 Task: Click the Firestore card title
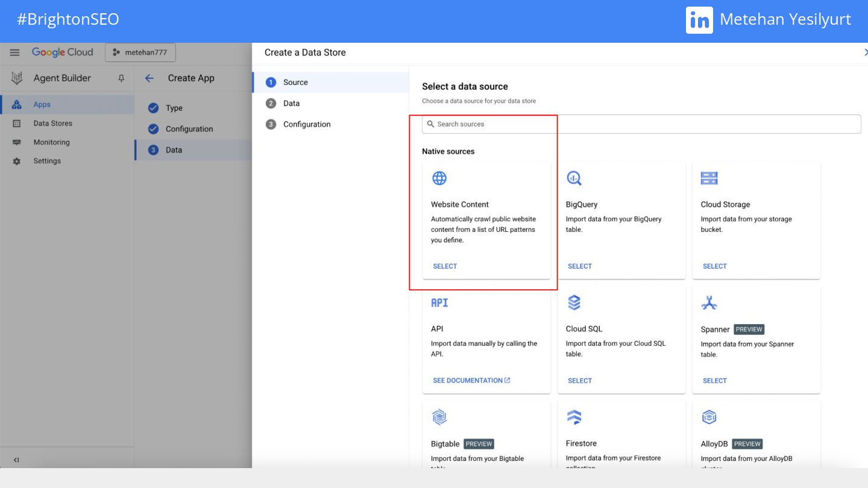(581, 443)
